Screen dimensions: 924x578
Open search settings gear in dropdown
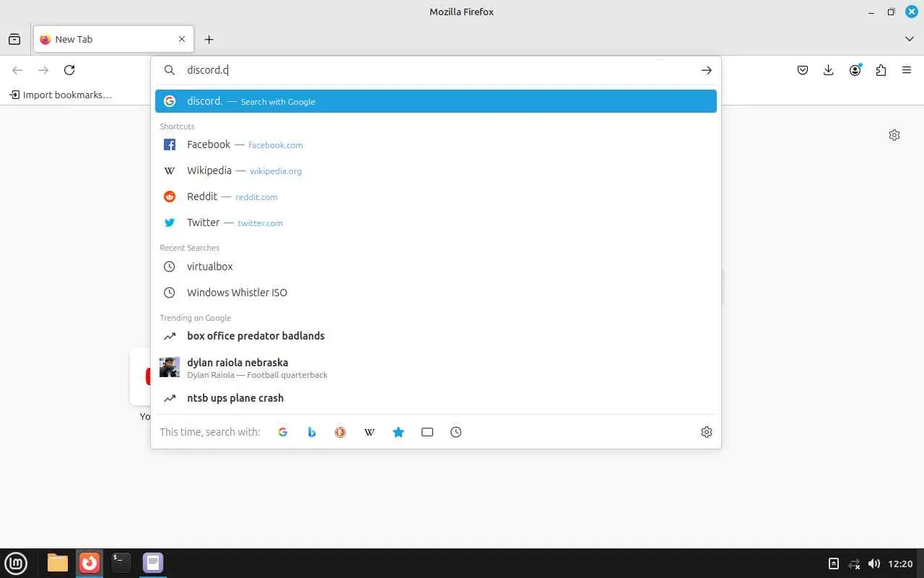click(707, 432)
